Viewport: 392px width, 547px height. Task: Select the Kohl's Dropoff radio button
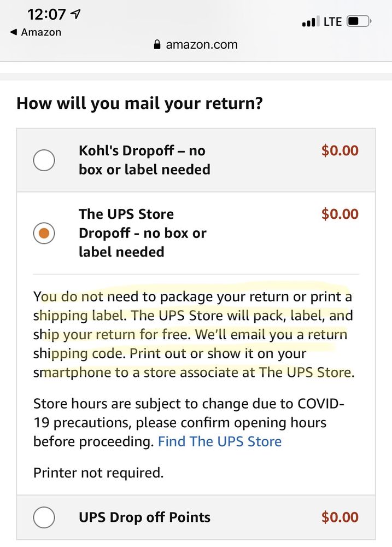(x=44, y=160)
